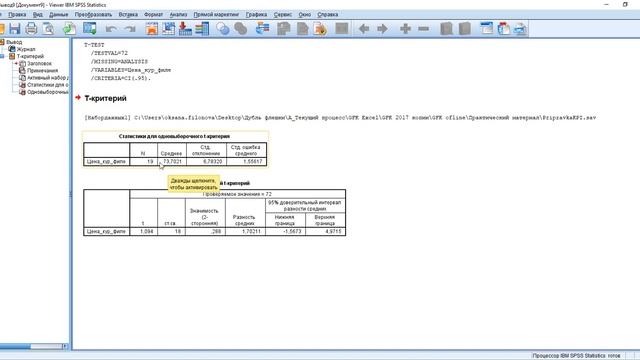Click the Redo arrow in toolbar

pyautogui.click(x=130, y=29)
